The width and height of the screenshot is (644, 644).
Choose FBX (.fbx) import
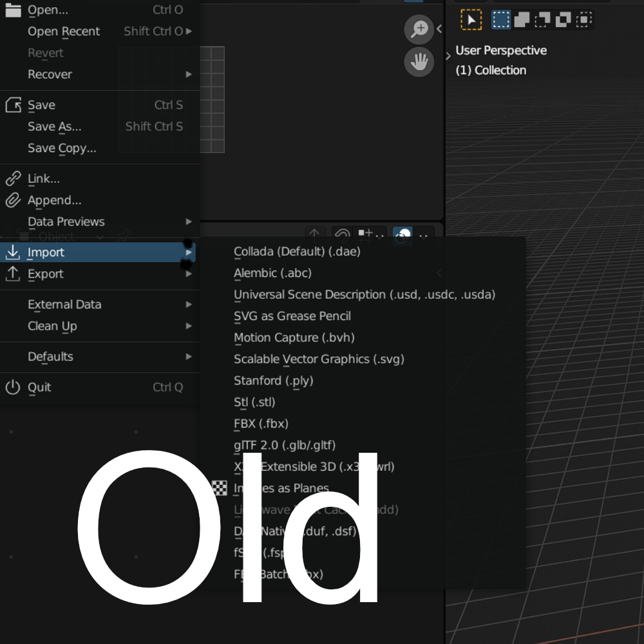pyautogui.click(x=363, y=424)
